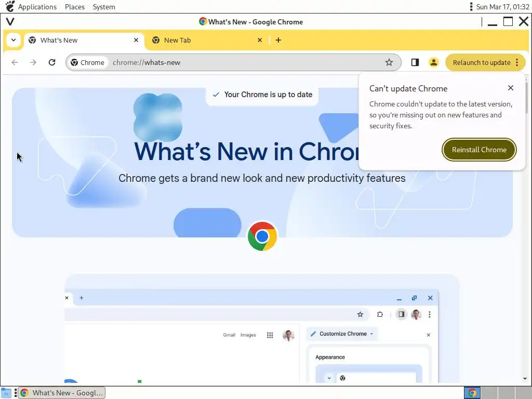
Task: Click the preview window's minimize icon
Action: pyautogui.click(x=399, y=299)
